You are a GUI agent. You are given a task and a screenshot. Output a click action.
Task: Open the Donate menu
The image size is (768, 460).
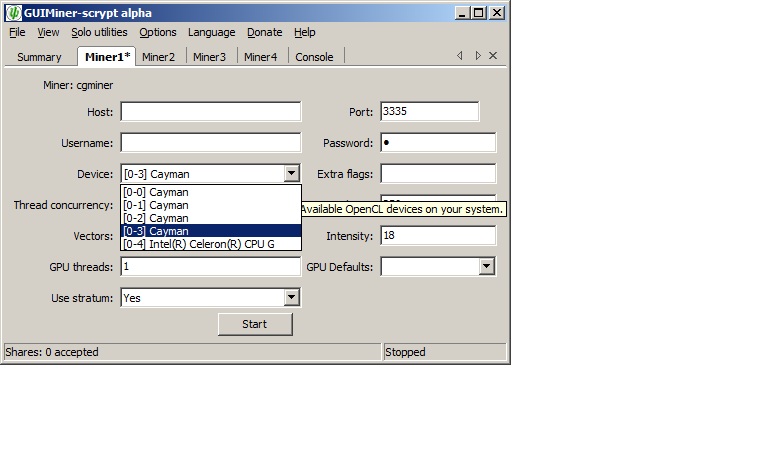coord(264,32)
